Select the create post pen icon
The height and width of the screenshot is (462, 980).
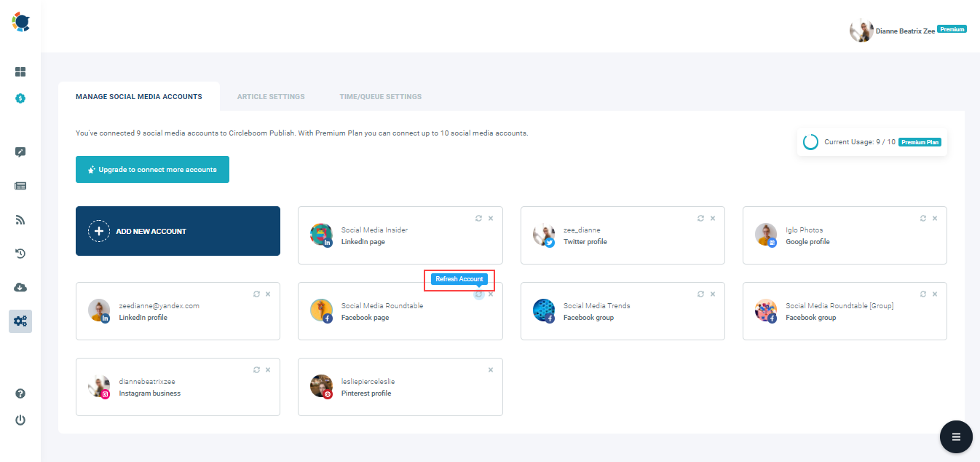point(20,152)
